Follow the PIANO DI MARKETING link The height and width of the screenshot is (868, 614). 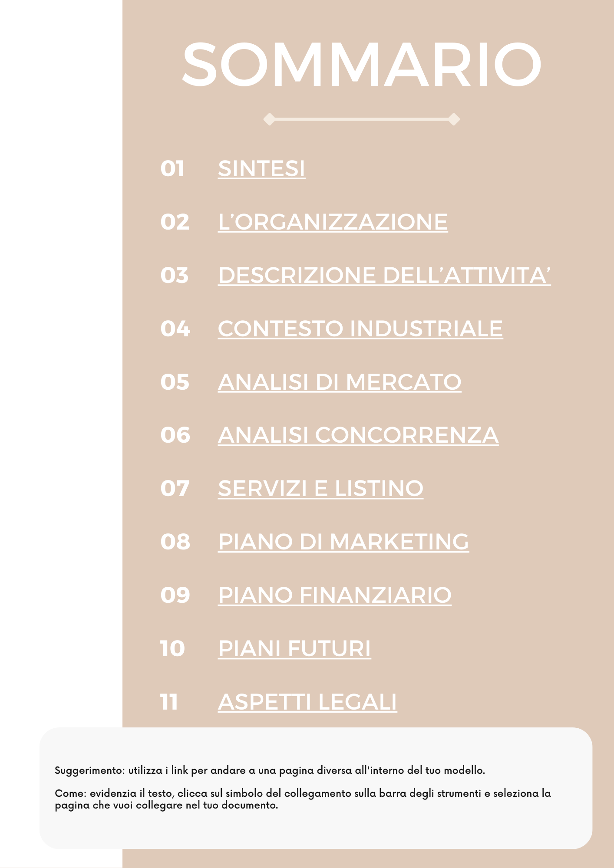click(x=343, y=542)
